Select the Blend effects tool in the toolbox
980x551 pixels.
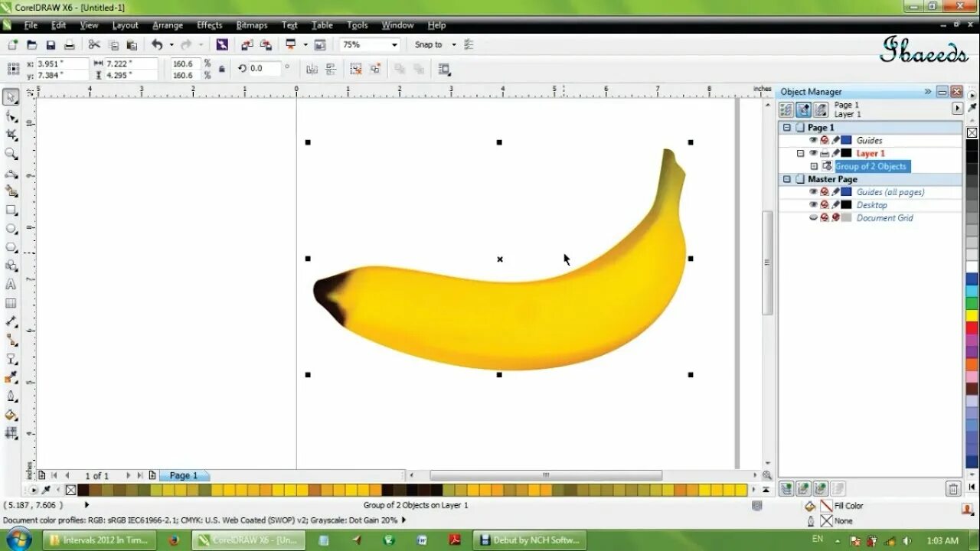pos(11,359)
